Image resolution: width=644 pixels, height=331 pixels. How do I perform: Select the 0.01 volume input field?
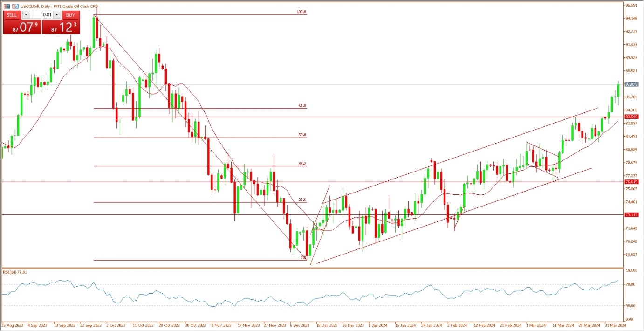[41, 15]
